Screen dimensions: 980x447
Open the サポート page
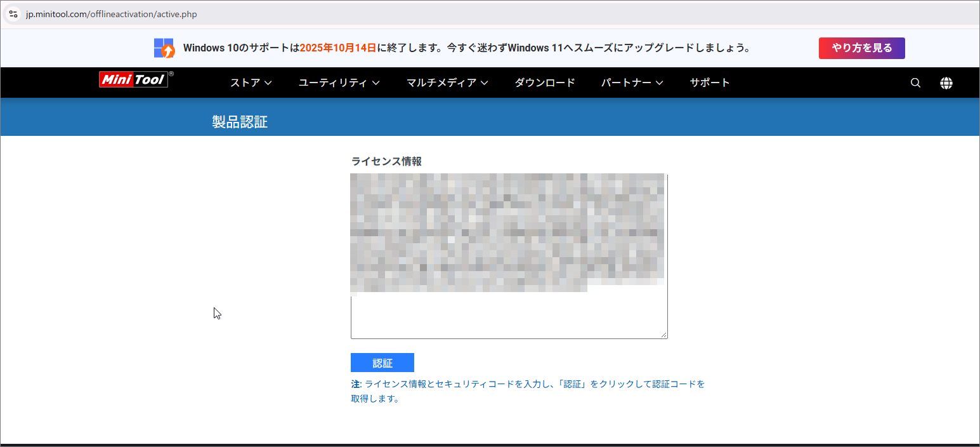point(710,83)
